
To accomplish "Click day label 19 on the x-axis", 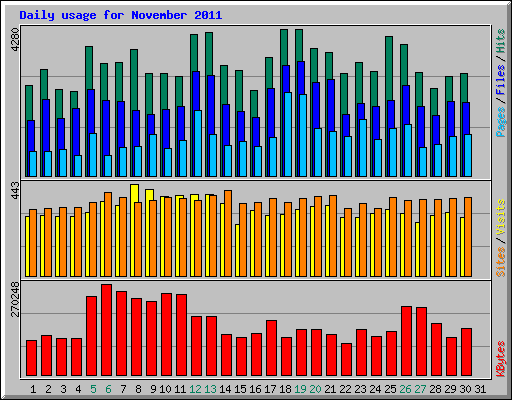I will 300,389.
